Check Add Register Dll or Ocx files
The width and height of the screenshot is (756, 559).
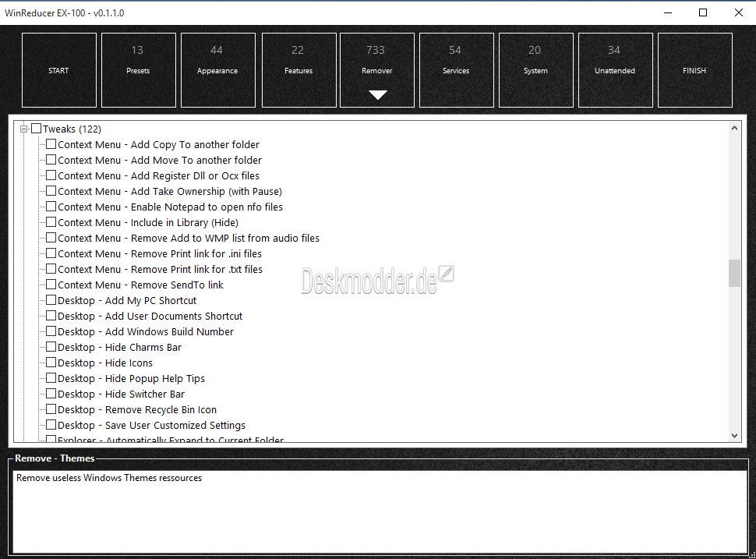tap(51, 175)
